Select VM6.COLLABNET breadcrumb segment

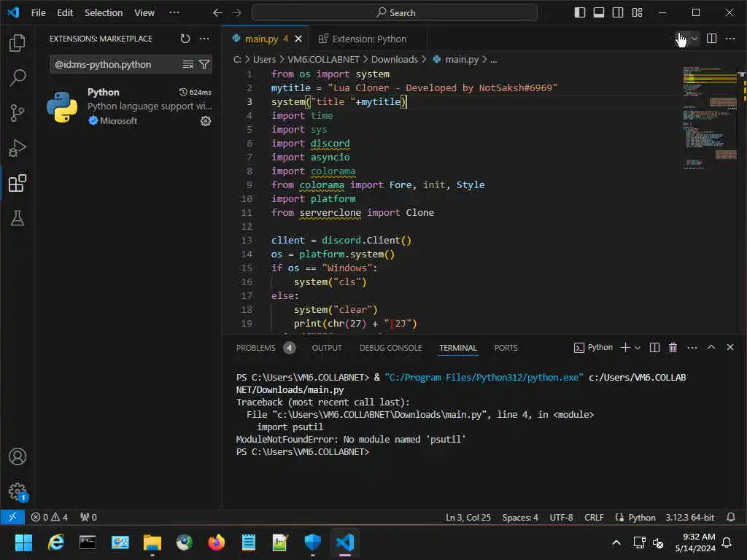pyautogui.click(x=323, y=60)
